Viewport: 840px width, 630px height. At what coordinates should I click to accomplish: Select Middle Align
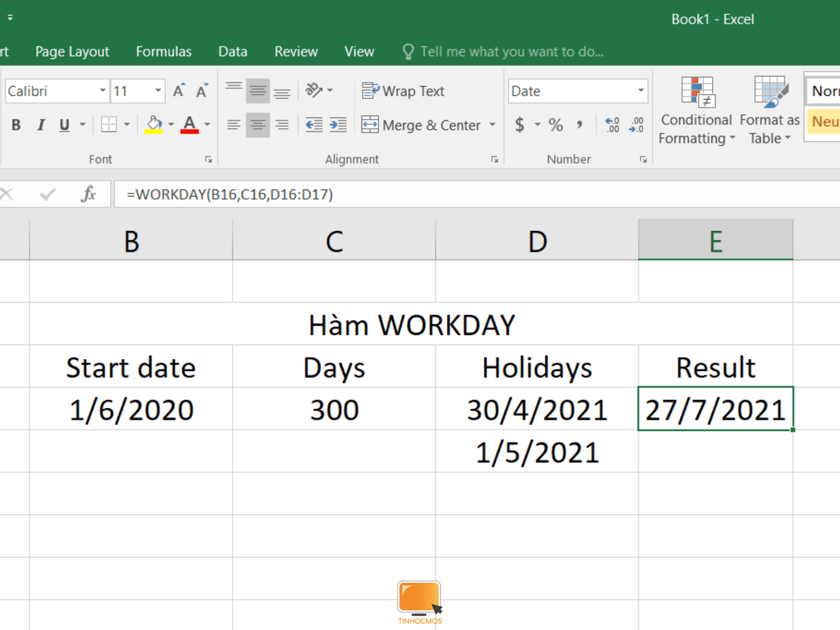click(258, 90)
